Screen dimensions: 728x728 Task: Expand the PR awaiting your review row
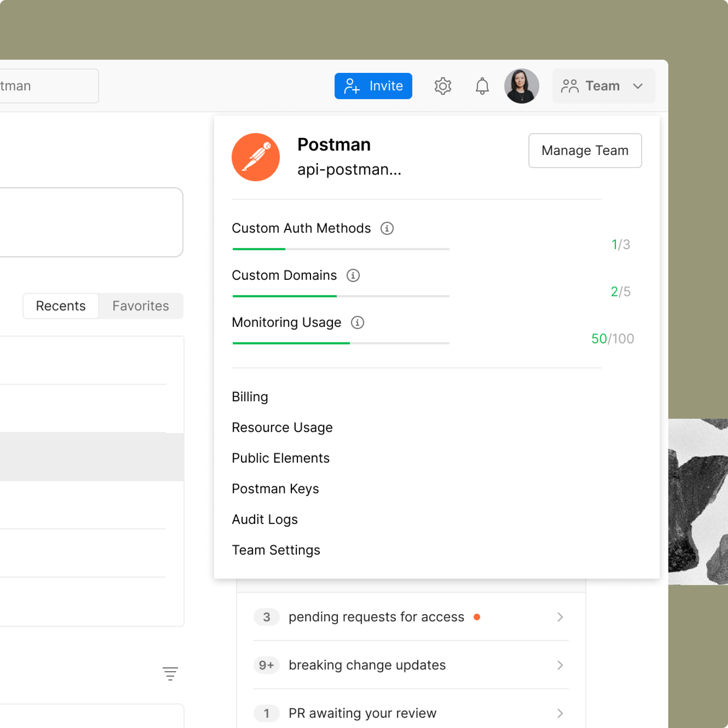click(560, 713)
